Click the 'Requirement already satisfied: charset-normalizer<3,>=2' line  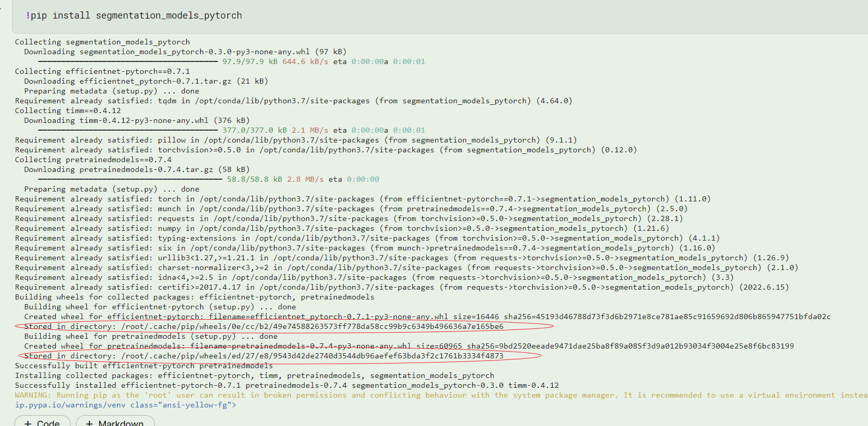click(407, 267)
